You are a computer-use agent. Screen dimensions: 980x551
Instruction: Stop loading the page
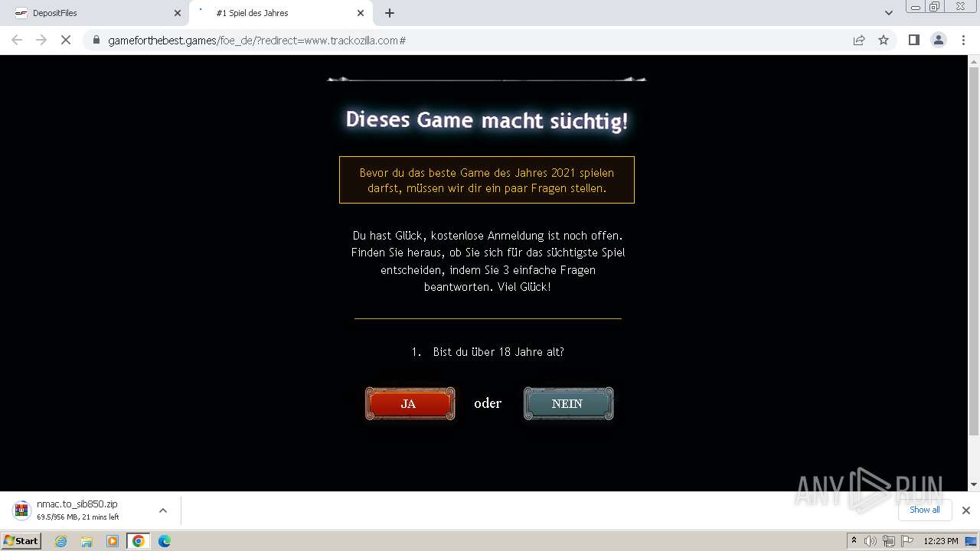coord(66,40)
